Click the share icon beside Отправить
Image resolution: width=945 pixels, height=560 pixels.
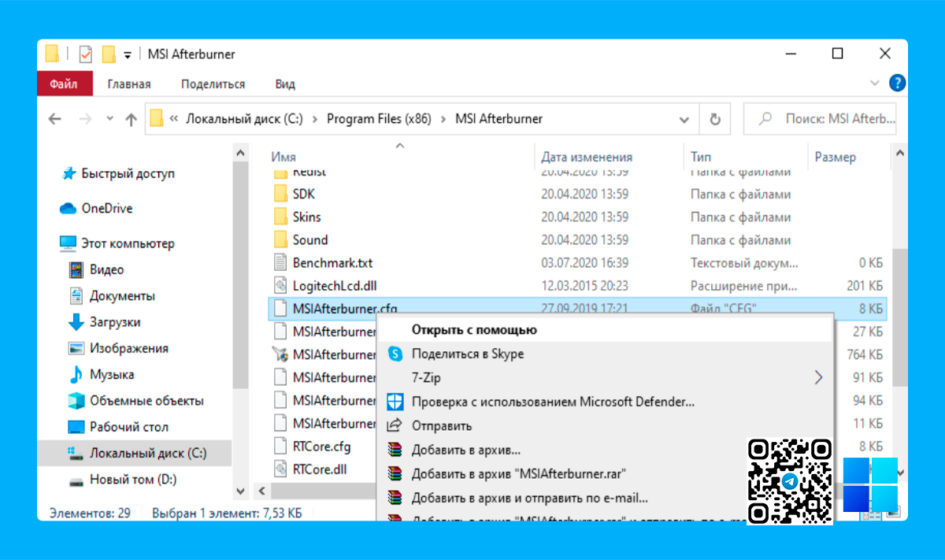click(395, 425)
